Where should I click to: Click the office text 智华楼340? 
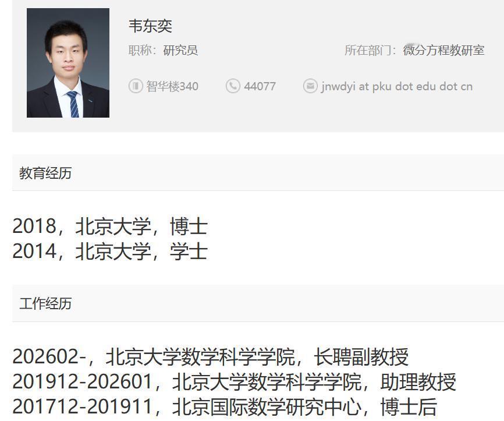click(x=172, y=87)
